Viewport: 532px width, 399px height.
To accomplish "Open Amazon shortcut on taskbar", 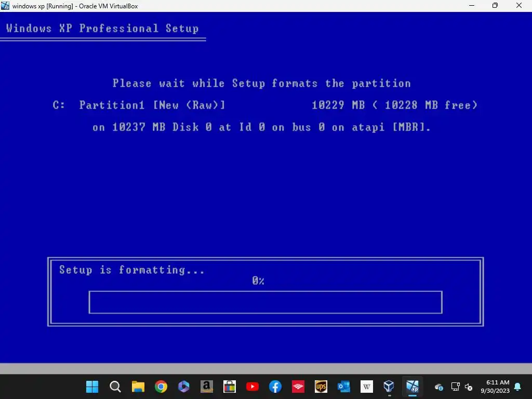I will point(207,387).
